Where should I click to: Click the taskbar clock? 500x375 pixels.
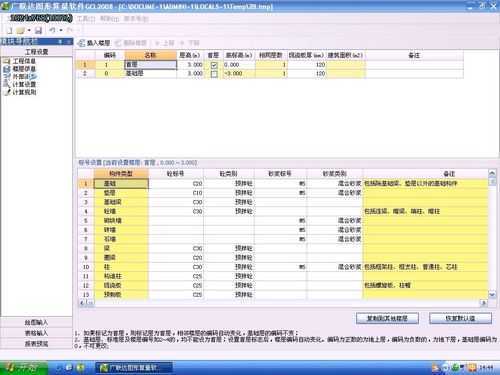click(x=486, y=368)
